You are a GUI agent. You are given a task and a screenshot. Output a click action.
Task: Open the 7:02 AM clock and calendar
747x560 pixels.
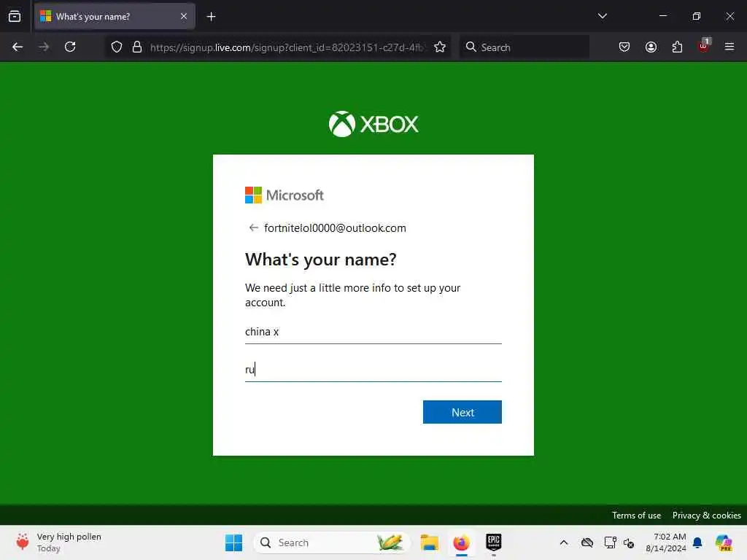coord(665,542)
